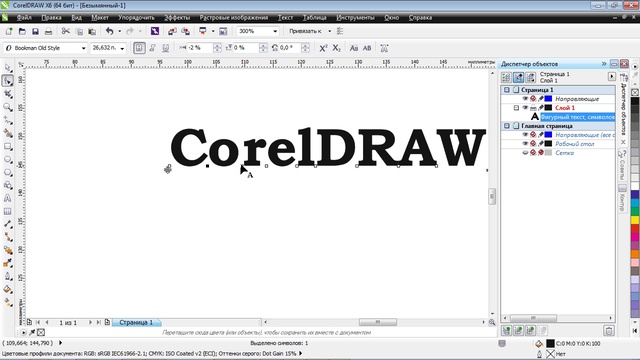
Task: Click the horizontal character shift field -2 %
Action: [x=200, y=48]
